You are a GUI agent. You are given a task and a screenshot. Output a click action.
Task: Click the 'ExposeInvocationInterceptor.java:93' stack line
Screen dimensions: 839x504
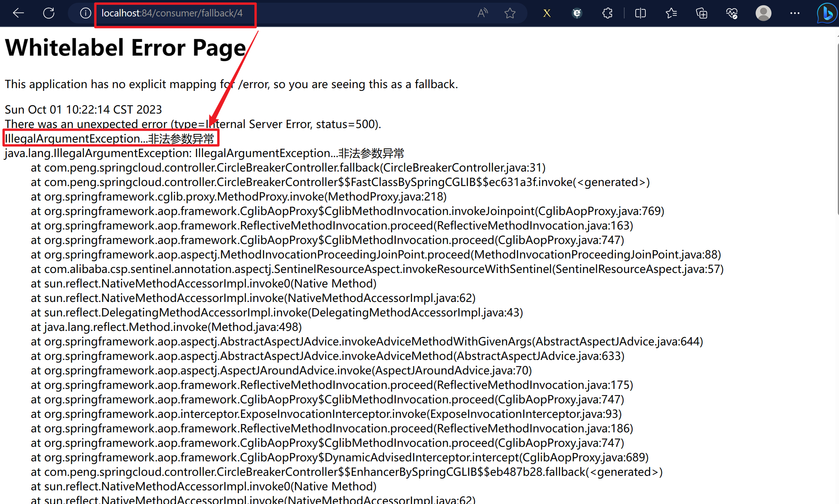point(326,414)
